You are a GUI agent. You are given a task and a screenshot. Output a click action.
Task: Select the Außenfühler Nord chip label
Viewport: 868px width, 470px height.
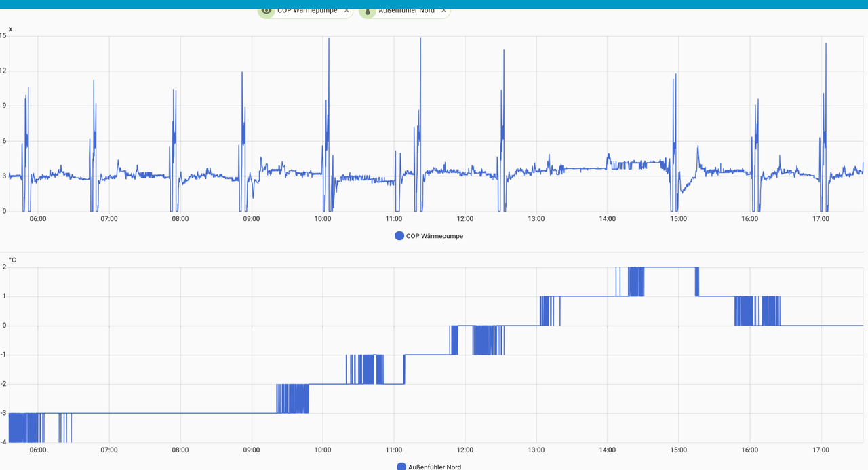point(406,10)
